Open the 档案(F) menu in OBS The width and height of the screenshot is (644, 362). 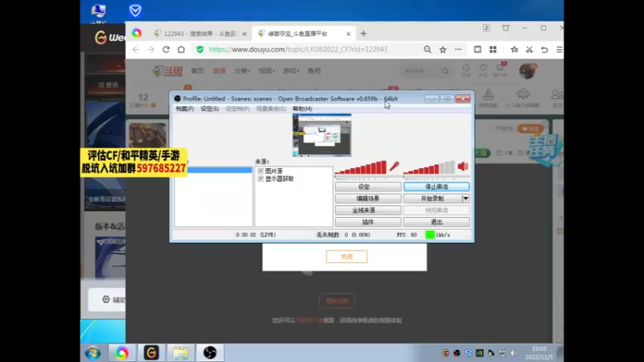(x=185, y=109)
